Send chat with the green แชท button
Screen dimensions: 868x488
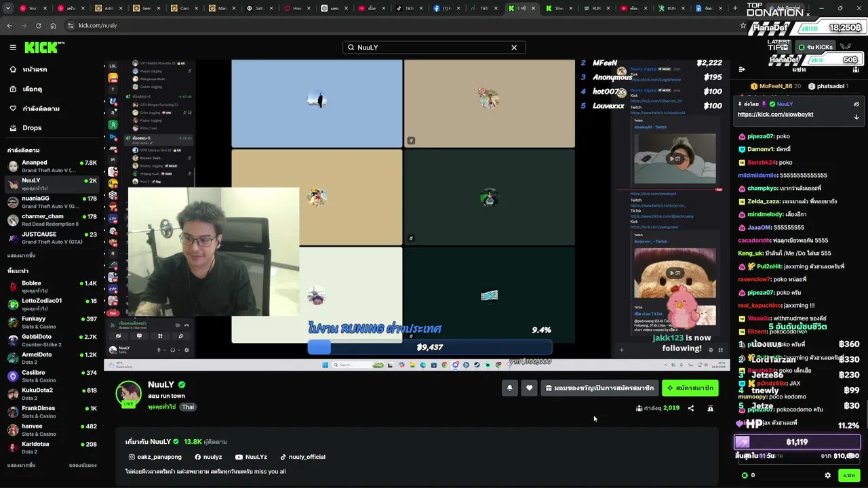click(x=849, y=475)
